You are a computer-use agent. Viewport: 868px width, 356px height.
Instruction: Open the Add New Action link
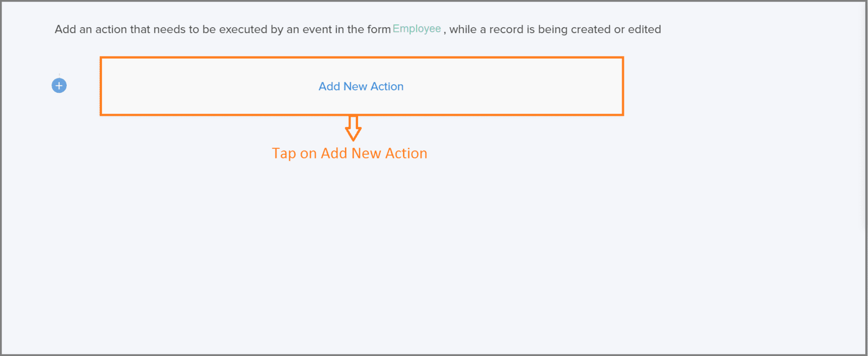click(361, 86)
